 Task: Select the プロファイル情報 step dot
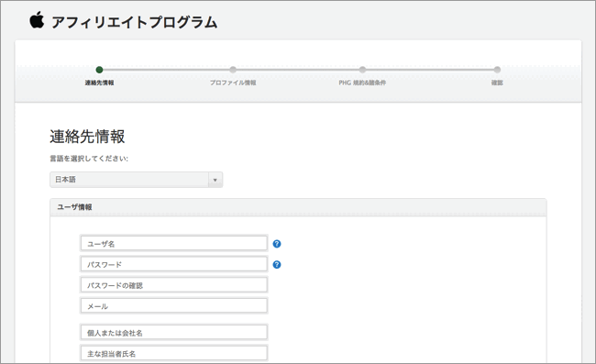coord(233,70)
